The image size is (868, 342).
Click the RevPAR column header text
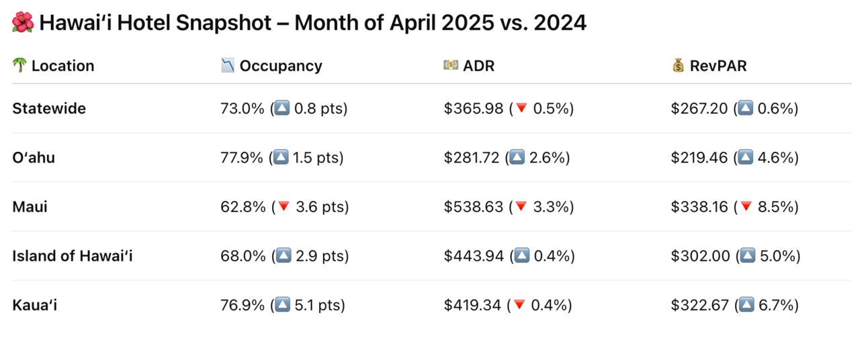tap(718, 66)
